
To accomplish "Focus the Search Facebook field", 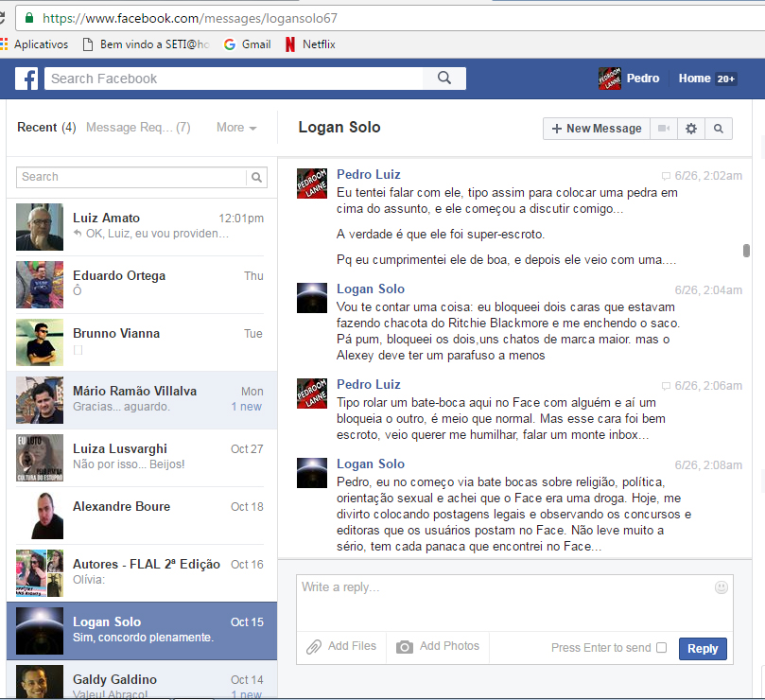I will [235, 79].
